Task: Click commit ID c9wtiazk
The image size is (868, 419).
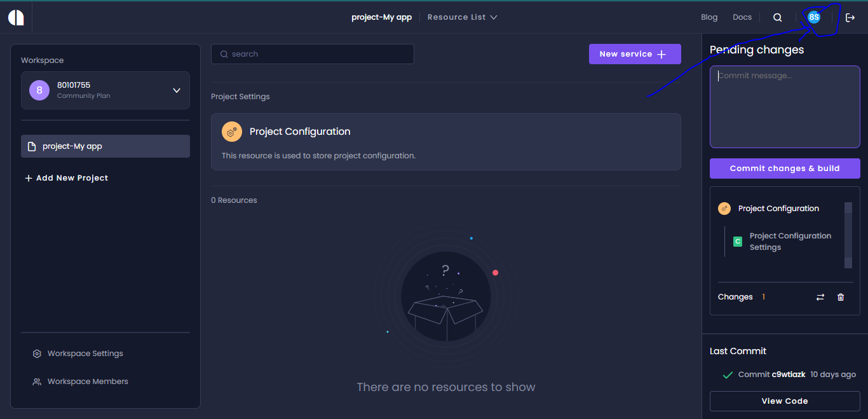Action: [789, 374]
